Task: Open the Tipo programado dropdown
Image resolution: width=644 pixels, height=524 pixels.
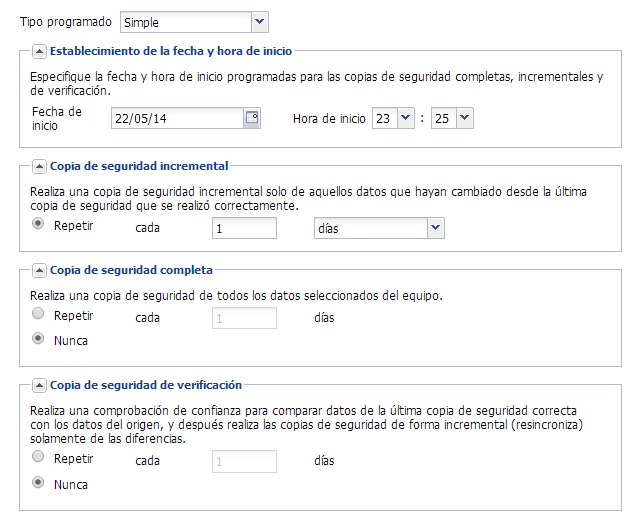Action: pyautogui.click(x=259, y=21)
